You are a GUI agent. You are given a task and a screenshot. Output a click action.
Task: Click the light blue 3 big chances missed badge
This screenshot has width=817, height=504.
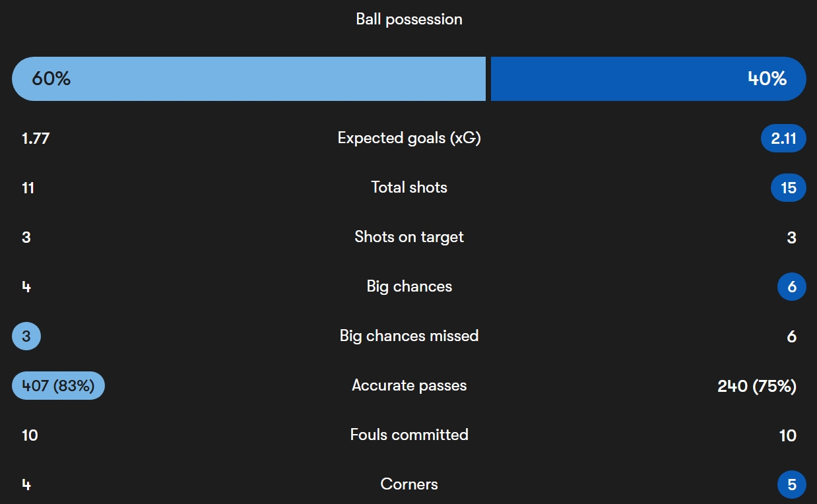(x=26, y=336)
